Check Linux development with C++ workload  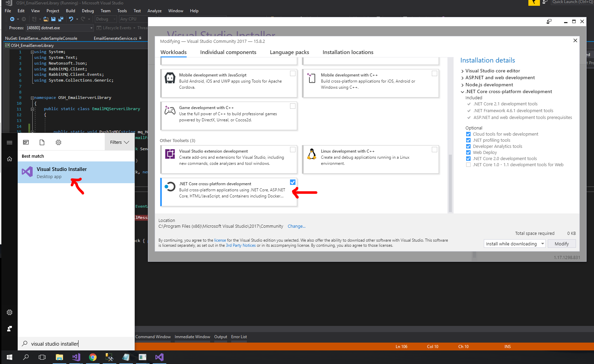(x=435, y=150)
